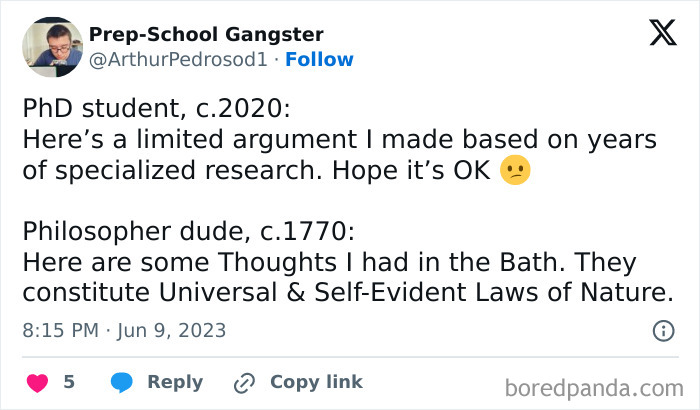Click the "PhD student, c.2020:" line
Screen dimensions: 700x410
click(156, 108)
